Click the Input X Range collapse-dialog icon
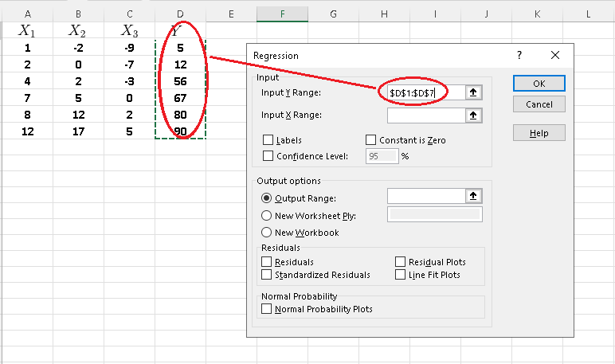Screen dimensions: 615x364 click(474, 115)
